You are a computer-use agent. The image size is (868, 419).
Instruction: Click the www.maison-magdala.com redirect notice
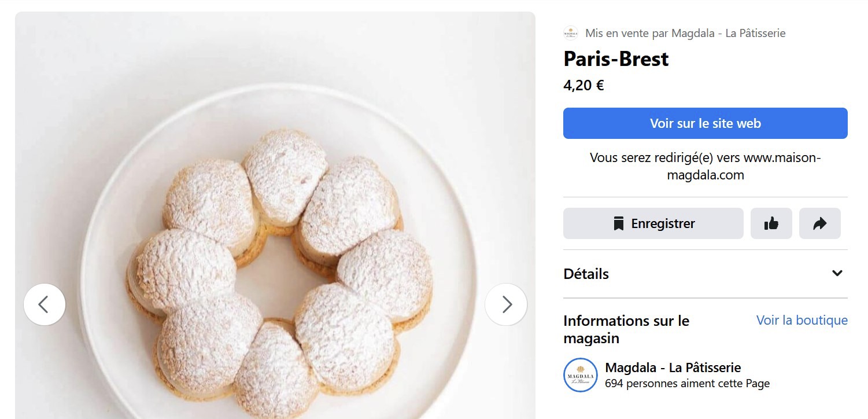pos(705,166)
